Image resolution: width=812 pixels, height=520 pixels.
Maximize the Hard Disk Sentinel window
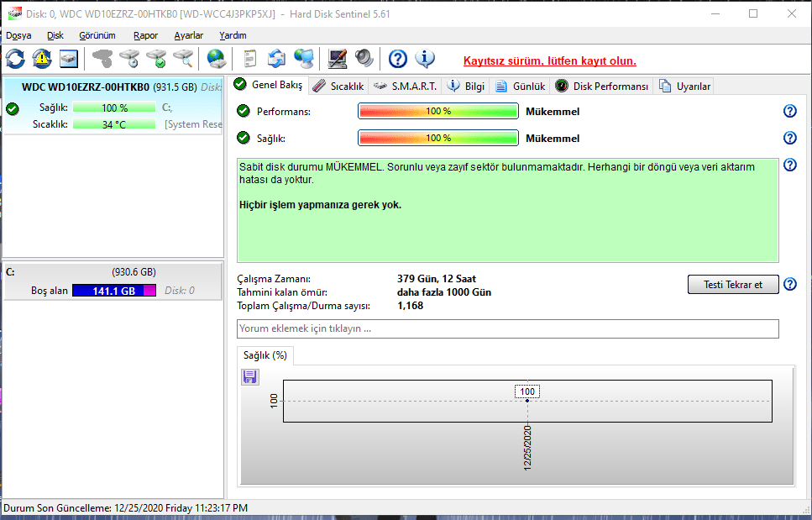tap(753, 14)
